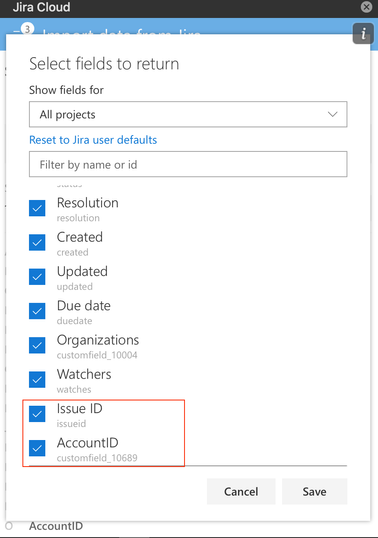Expand the dropdown chevron arrow
Image resolution: width=378 pixels, height=538 pixels.
[x=332, y=114]
